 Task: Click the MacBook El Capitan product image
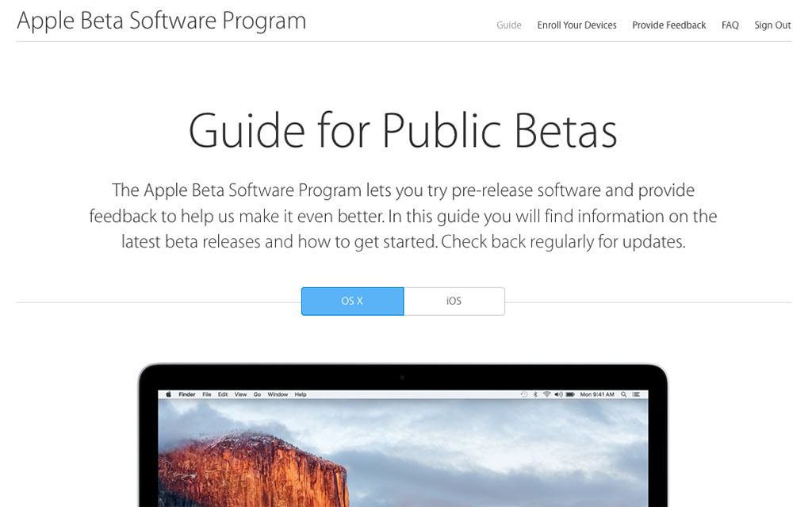[403, 436]
